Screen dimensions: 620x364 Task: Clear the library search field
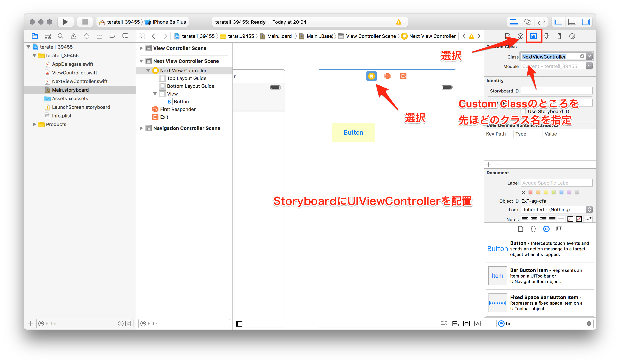pyautogui.click(x=589, y=323)
